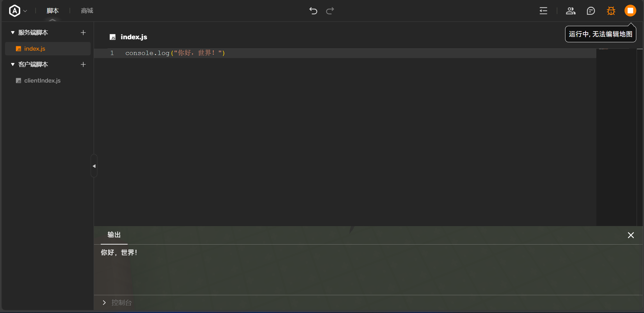The image size is (644, 313).
Task: Select the 输出 output tab
Action: point(114,235)
